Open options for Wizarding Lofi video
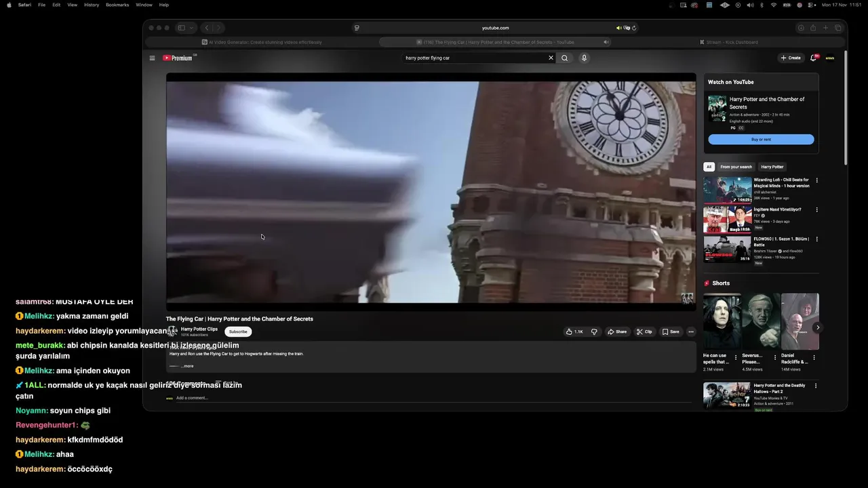The width and height of the screenshot is (868, 488). tap(816, 180)
